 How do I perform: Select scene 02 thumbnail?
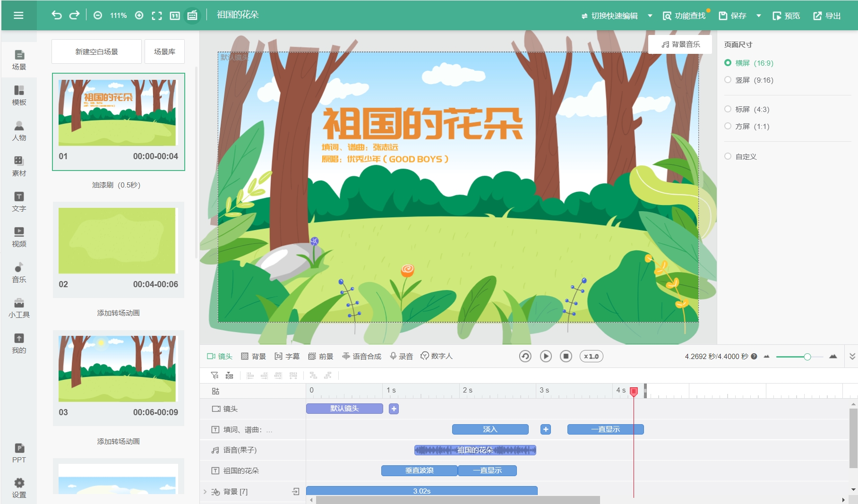pyautogui.click(x=118, y=249)
